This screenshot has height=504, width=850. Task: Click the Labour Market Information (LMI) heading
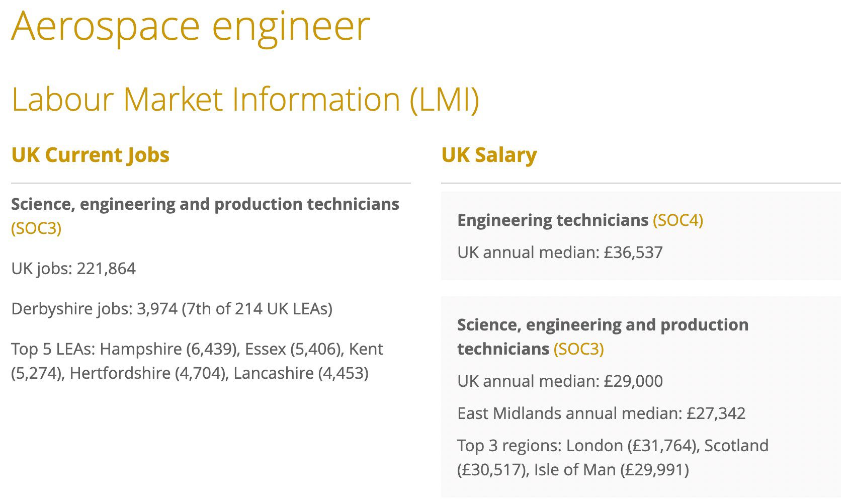pos(245,100)
